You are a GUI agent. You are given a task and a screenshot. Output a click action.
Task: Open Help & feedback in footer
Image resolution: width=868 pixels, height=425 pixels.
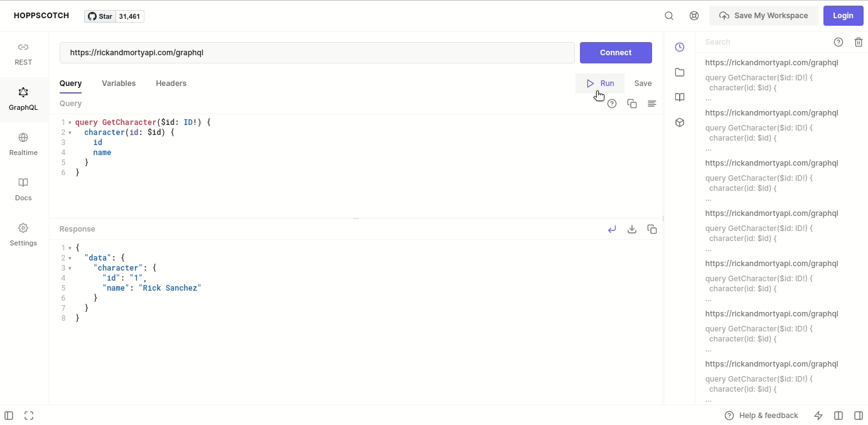(761, 416)
